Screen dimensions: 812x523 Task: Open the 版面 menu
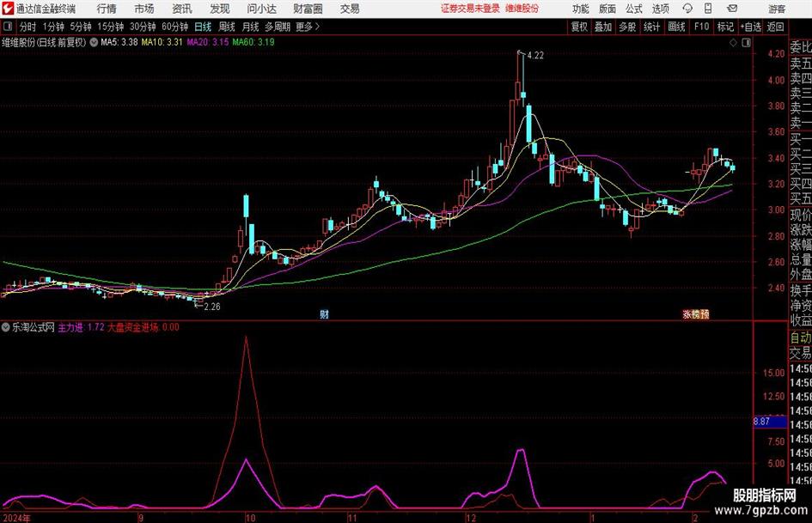(607, 9)
